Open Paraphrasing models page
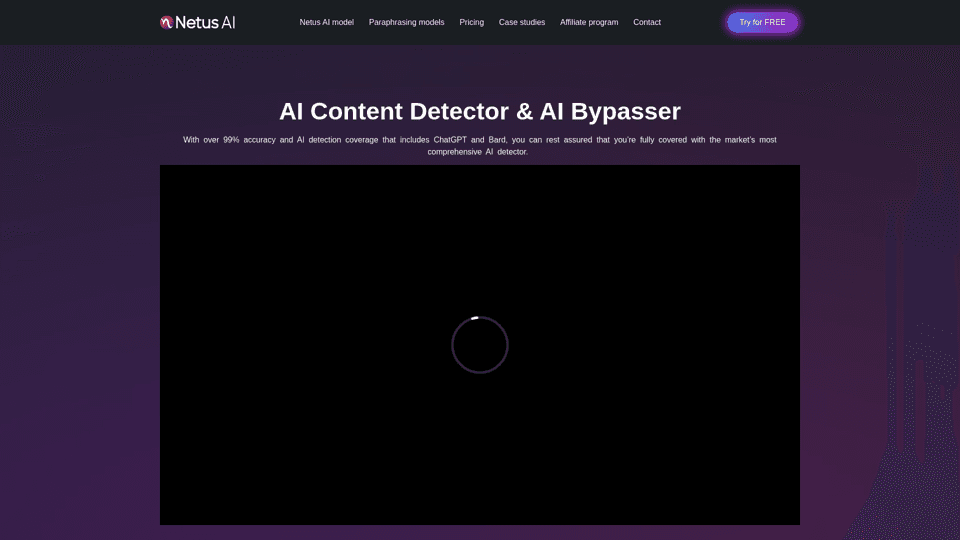This screenshot has height=540, width=960. (407, 22)
